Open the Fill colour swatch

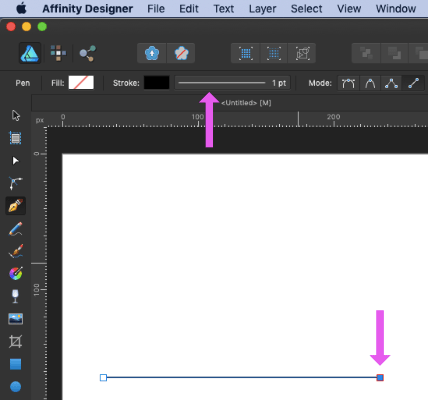[x=81, y=83]
